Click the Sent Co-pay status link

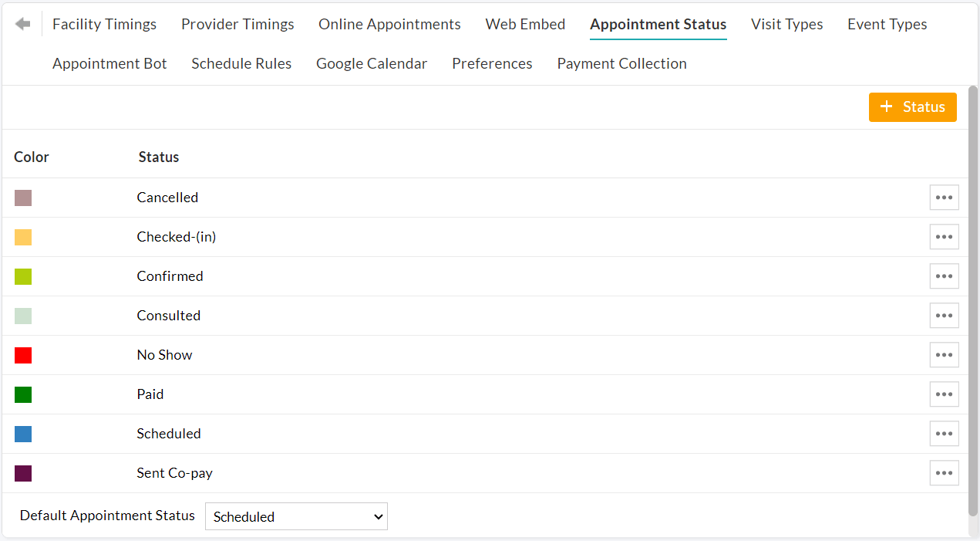(x=174, y=472)
